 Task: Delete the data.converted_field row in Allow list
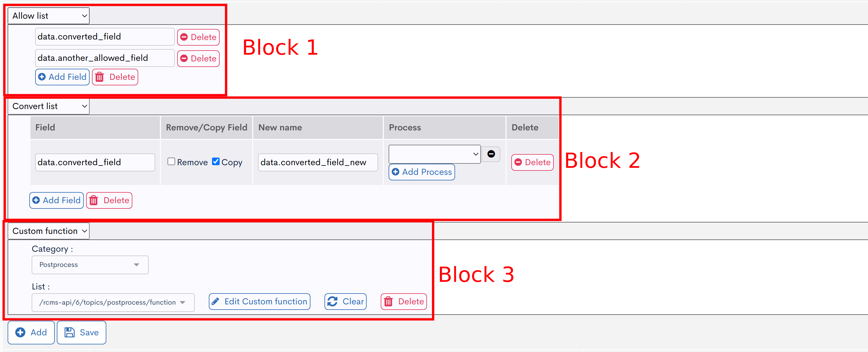(198, 37)
